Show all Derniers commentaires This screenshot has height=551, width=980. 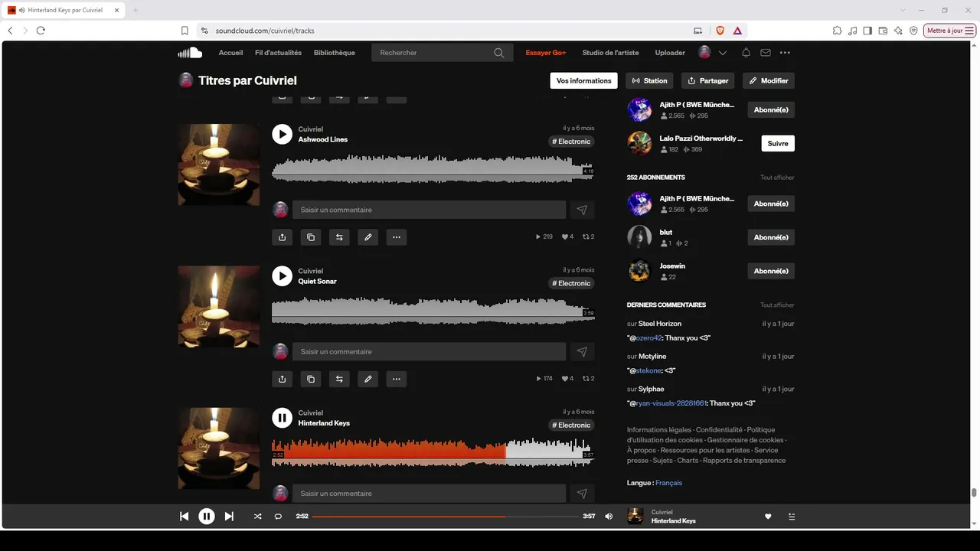777,305
